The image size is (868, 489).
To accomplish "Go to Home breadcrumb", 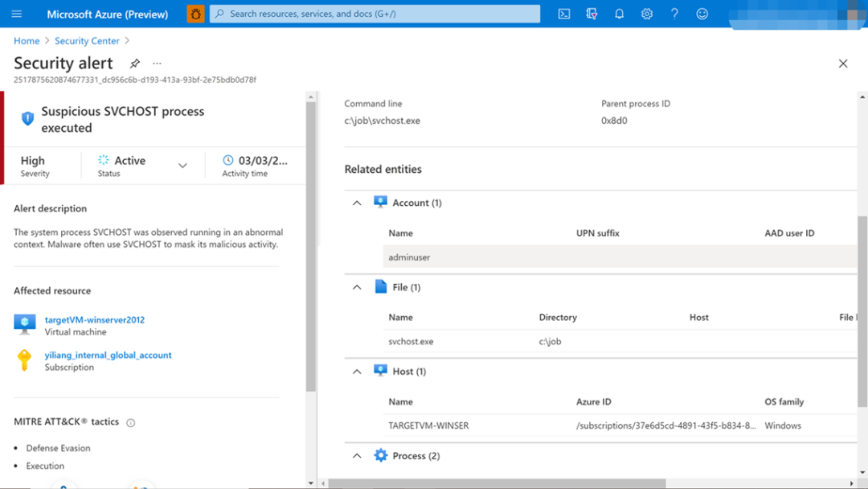I will point(27,41).
